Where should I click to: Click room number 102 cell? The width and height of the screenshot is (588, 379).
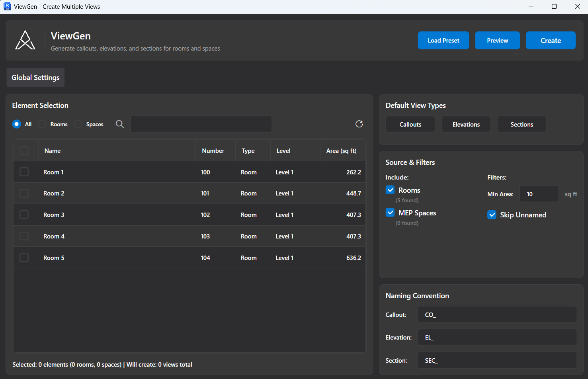(205, 215)
